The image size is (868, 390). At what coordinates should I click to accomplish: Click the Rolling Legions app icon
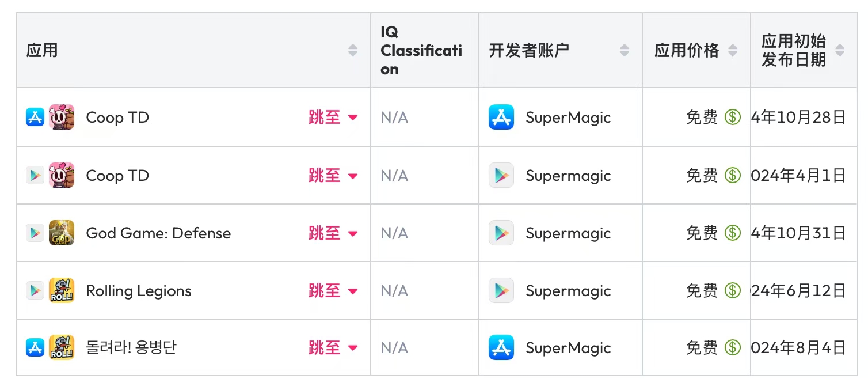tap(62, 290)
